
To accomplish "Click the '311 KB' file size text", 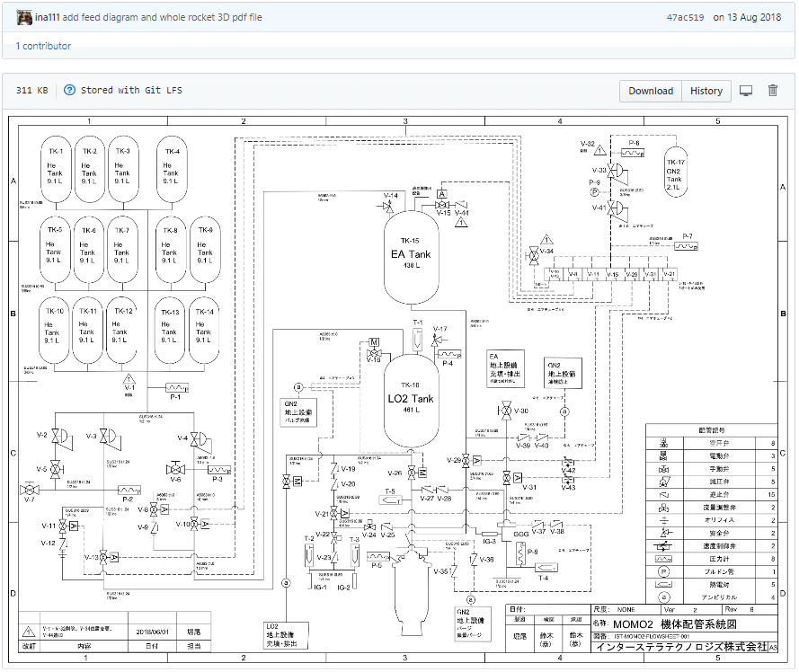I will tap(31, 90).
